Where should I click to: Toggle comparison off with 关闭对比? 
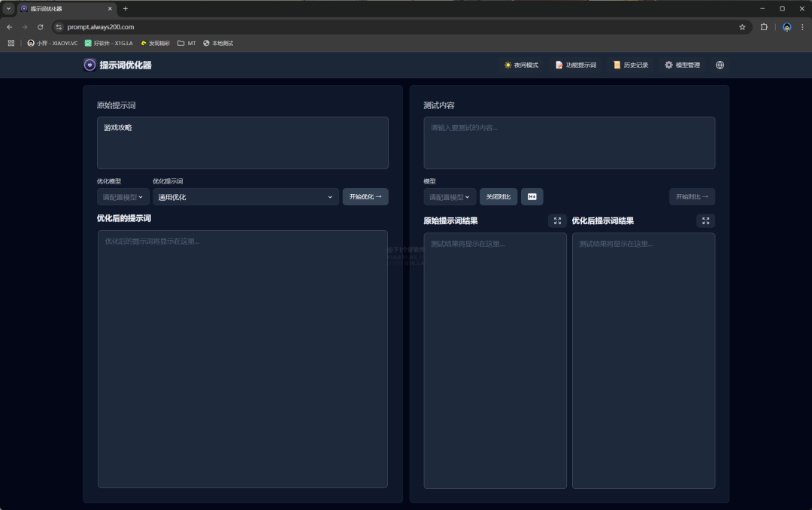498,197
